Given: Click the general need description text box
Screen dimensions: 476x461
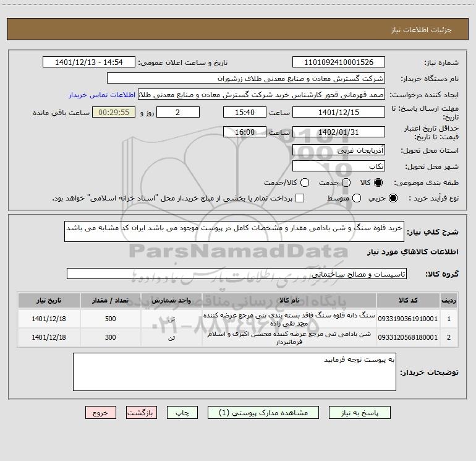Looking at the screenshot, I should coord(234,231).
